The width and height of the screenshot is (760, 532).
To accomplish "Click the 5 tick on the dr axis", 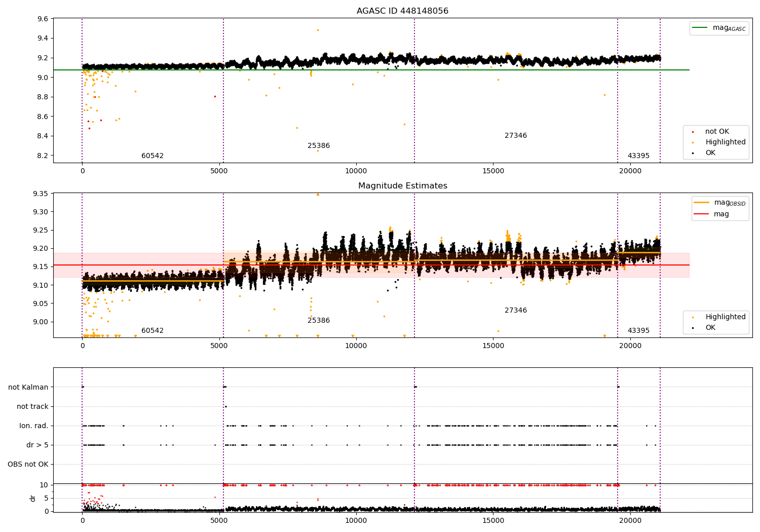I will point(47,499).
